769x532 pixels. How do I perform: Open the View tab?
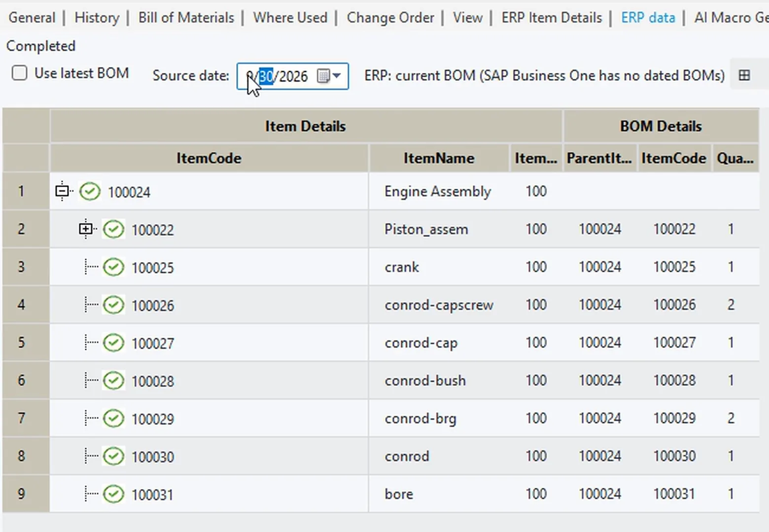(x=468, y=18)
